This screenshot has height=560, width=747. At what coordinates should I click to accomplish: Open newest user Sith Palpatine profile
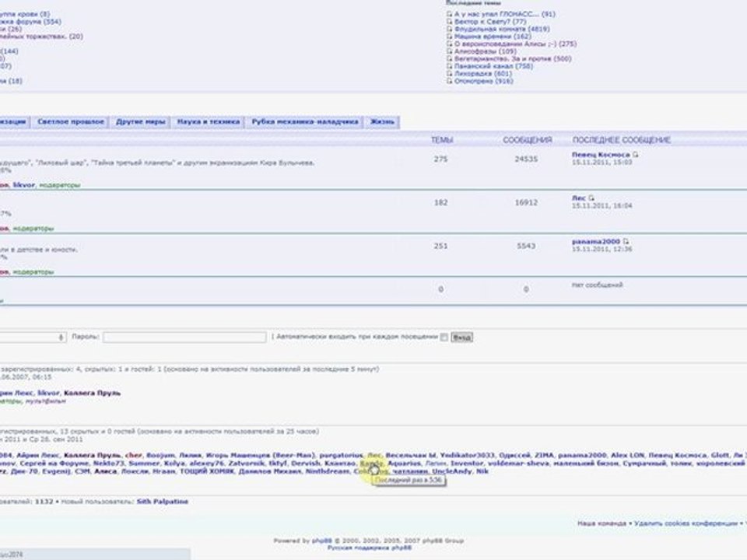click(x=163, y=502)
